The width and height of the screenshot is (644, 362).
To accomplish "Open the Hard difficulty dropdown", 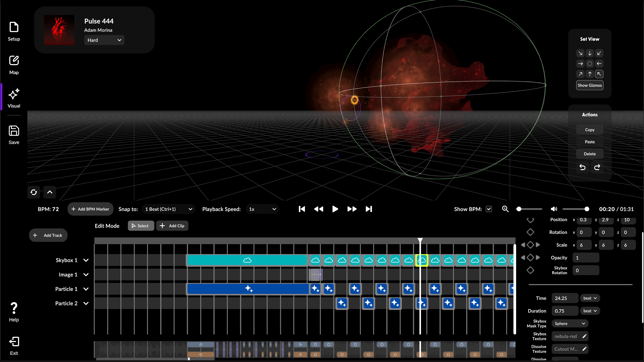I will pyautogui.click(x=104, y=40).
